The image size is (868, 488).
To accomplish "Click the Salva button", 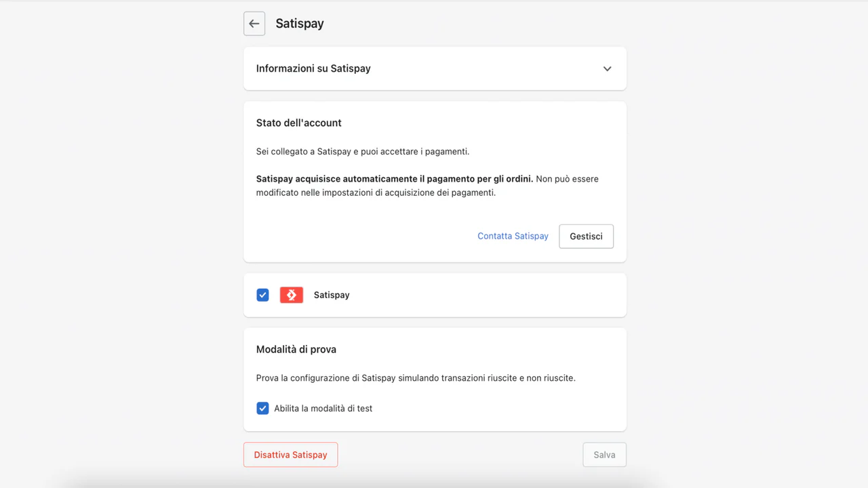I will 604,455.
